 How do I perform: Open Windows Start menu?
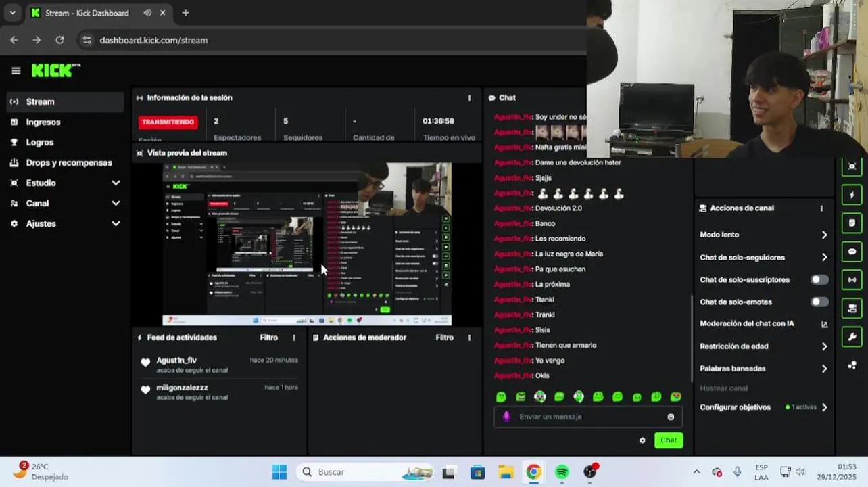279,472
